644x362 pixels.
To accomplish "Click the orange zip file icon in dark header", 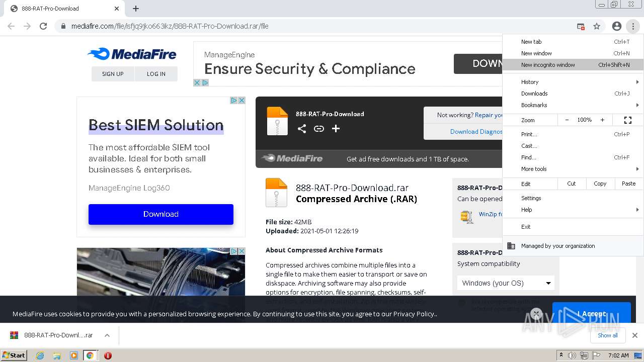I will pos(277,121).
